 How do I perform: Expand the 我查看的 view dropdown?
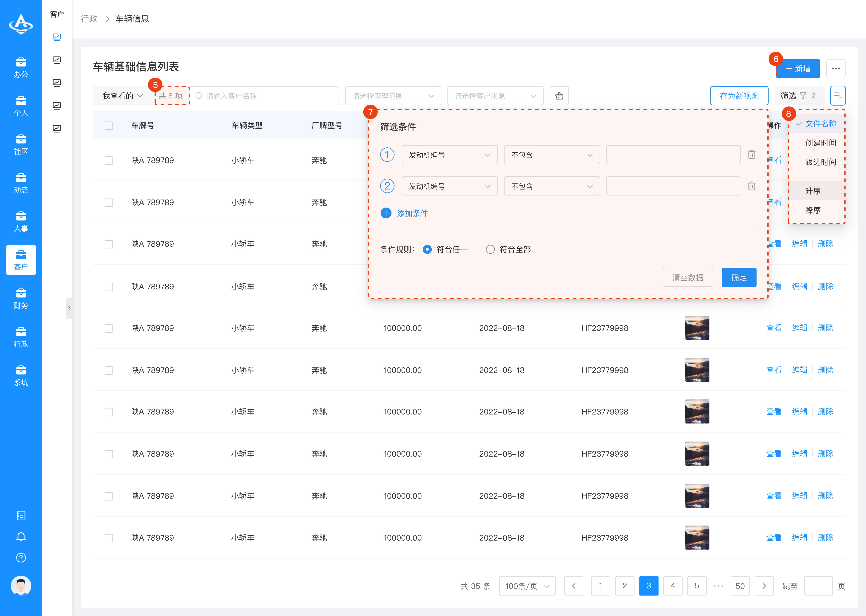tap(122, 96)
